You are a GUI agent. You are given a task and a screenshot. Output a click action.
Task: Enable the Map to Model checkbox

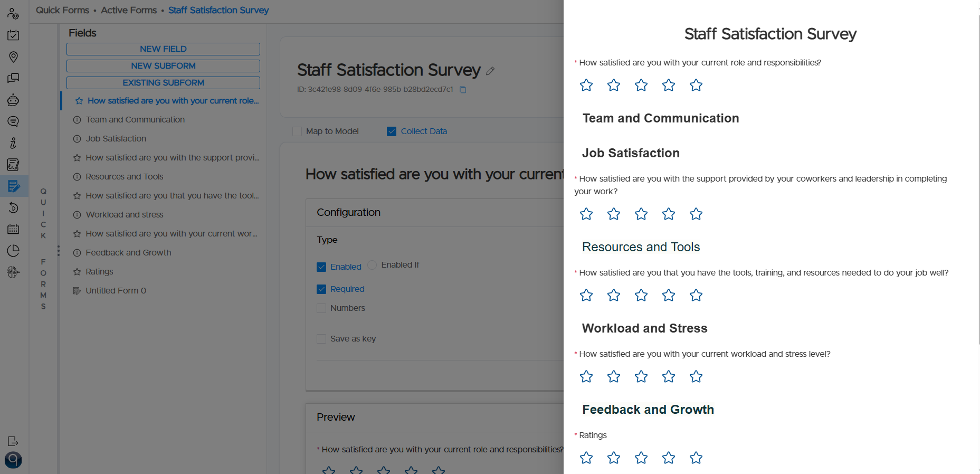click(x=297, y=131)
